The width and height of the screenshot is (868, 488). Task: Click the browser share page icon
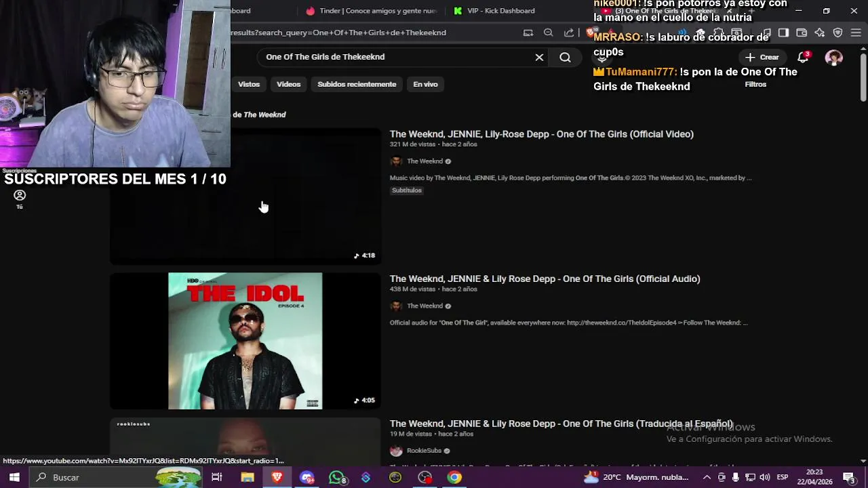point(569,33)
